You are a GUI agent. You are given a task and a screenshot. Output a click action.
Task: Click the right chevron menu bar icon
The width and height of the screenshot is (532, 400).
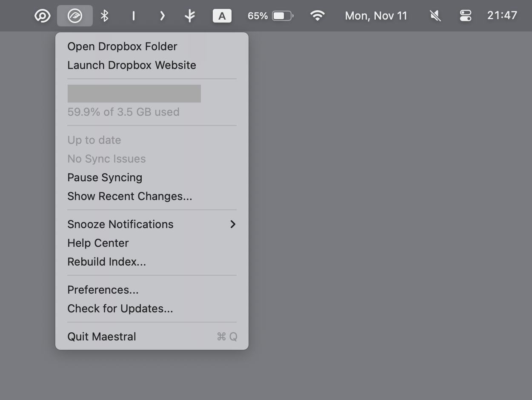tap(162, 16)
